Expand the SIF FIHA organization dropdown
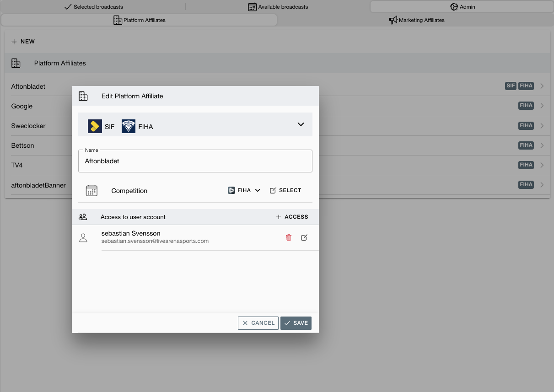The height and width of the screenshot is (392, 554). click(x=301, y=124)
